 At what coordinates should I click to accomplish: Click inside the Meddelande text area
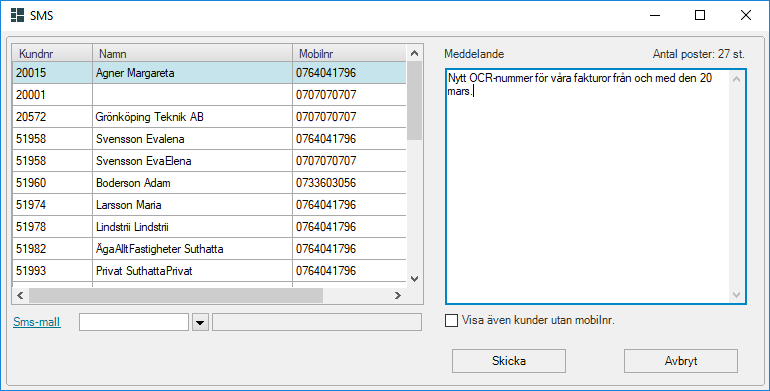[587, 187]
